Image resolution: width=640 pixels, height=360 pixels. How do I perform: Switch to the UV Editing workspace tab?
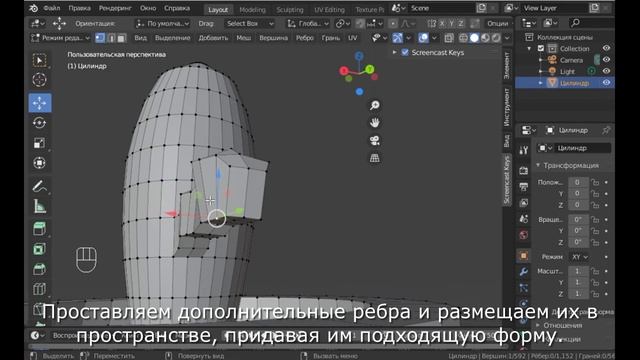(x=329, y=9)
